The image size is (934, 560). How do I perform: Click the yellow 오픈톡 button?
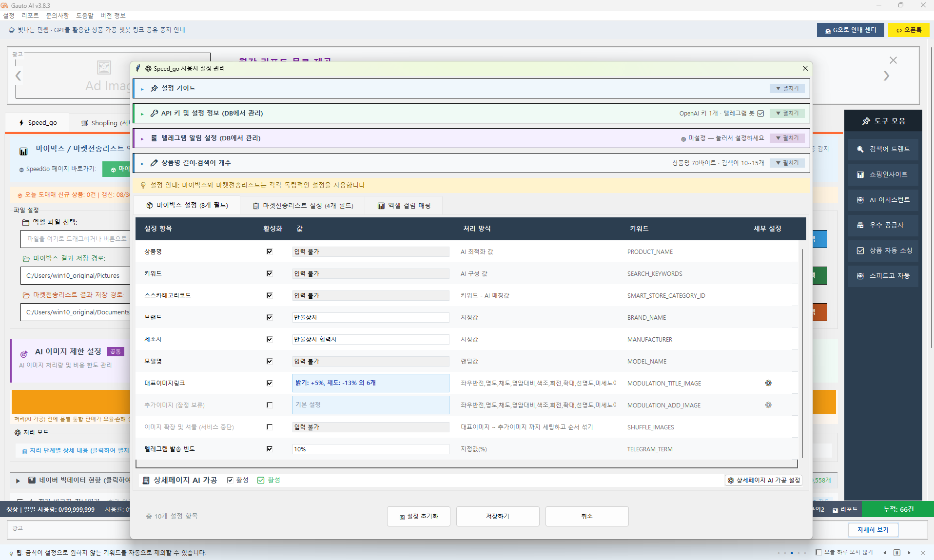click(909, 30)
